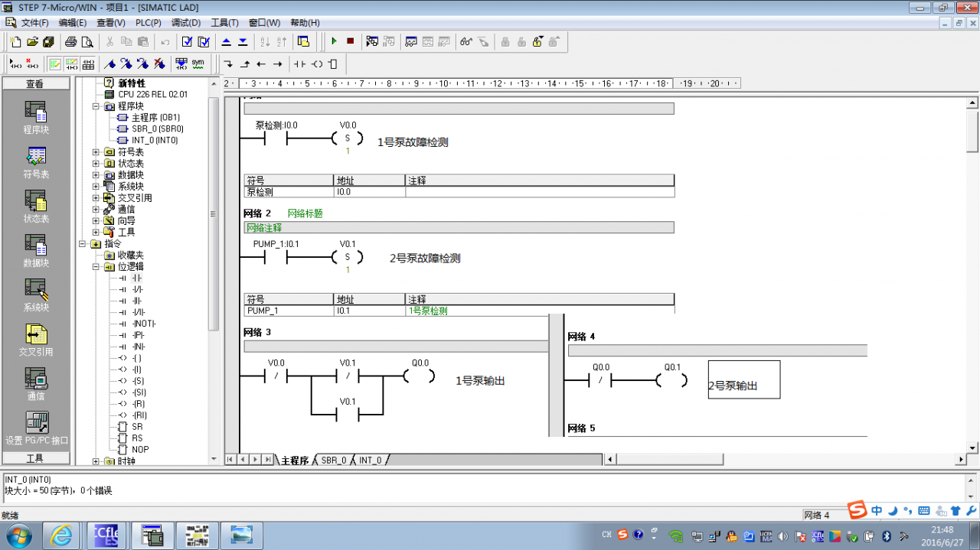The height and width of the screenshot is (550, 980).
Task: Open 通信 in the navigation bar
Action: [36, 383]
